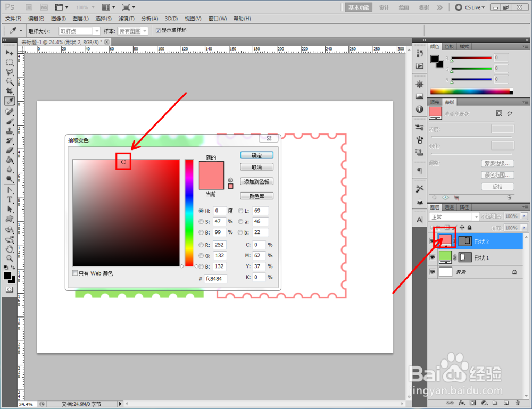Hide the 形状 2 layer
Image resolution: width=532 pixels, height=409 pixels.
point(432,241)
